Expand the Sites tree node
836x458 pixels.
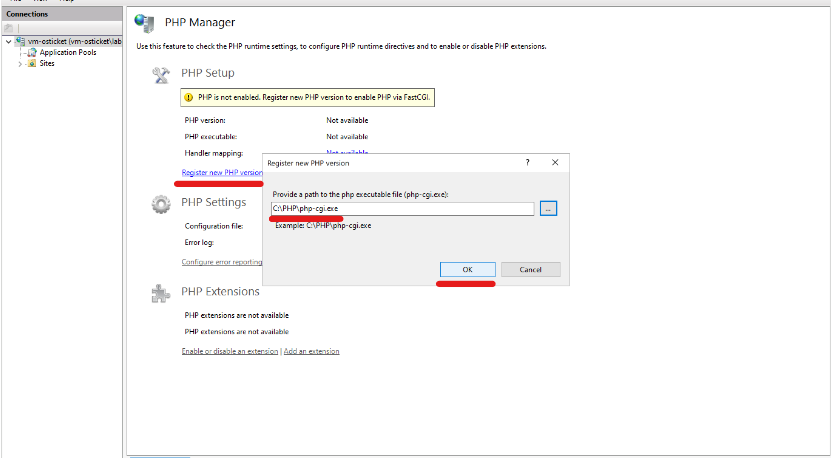point(20,64)
